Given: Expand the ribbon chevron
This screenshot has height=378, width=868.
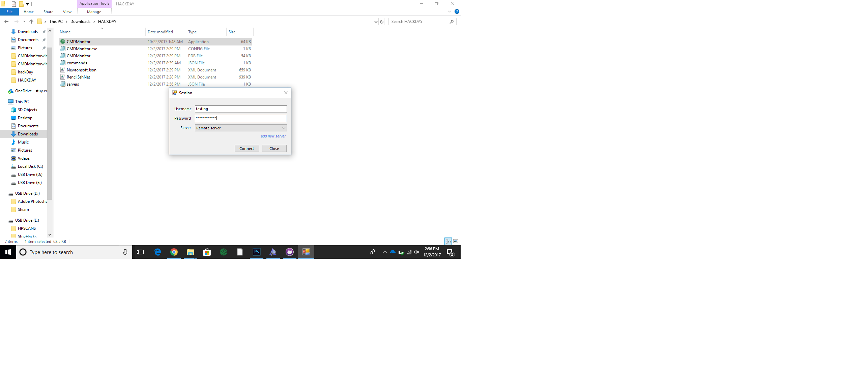Looking at the screenshot, I should point(450,12).
